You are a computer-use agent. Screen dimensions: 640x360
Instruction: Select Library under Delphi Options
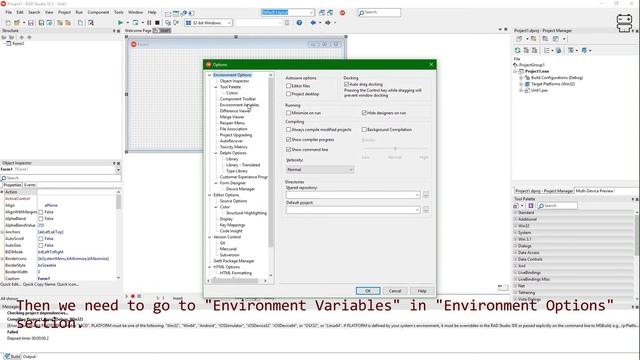(232, 159)
